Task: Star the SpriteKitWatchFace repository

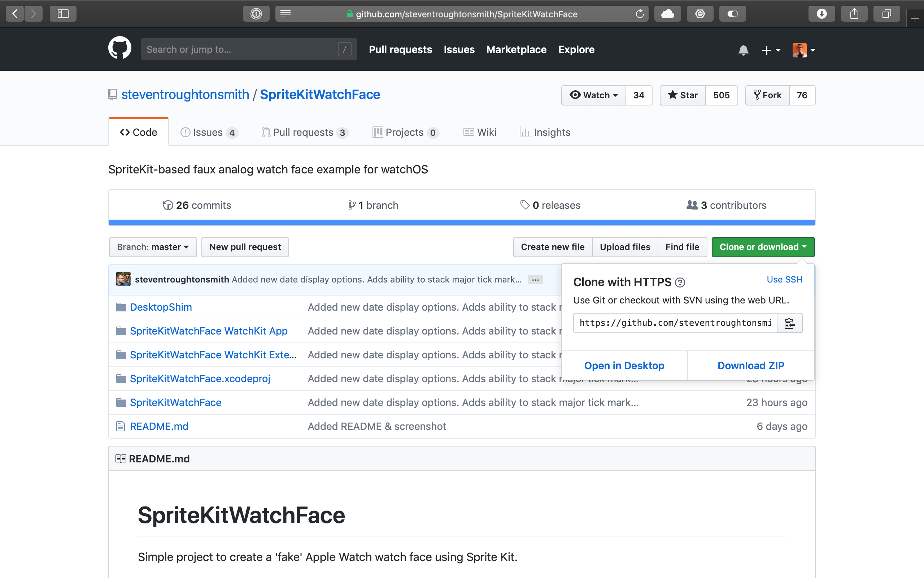Action: click(x=683, y=95)
